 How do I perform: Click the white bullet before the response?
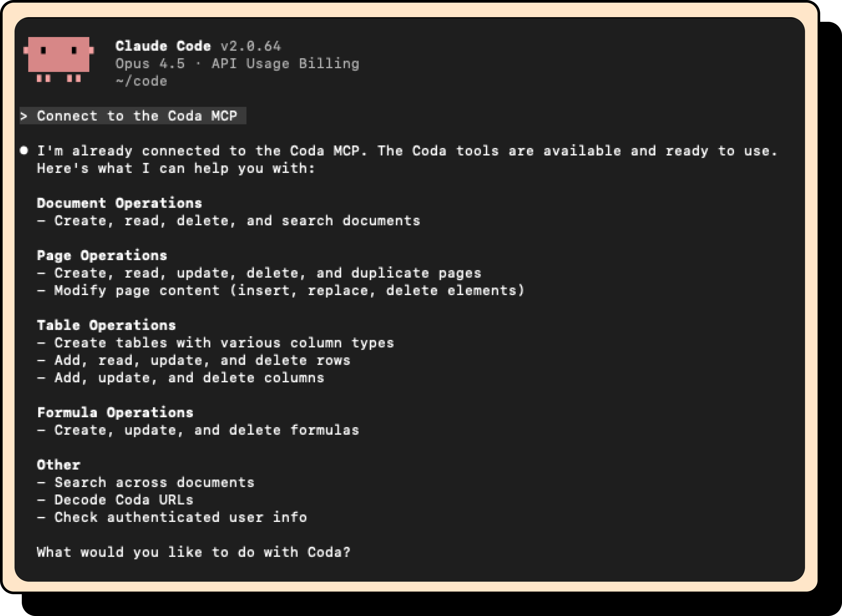[24, 150]
